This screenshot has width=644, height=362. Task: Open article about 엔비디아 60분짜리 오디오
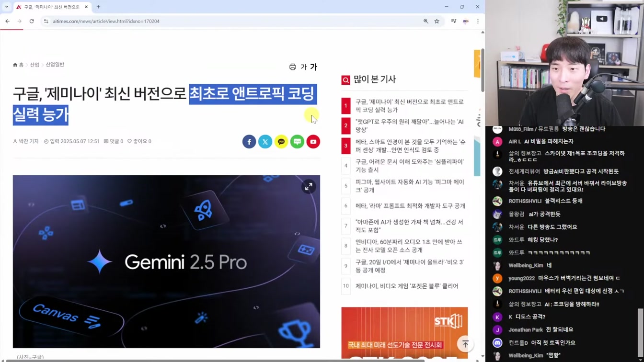409,246
